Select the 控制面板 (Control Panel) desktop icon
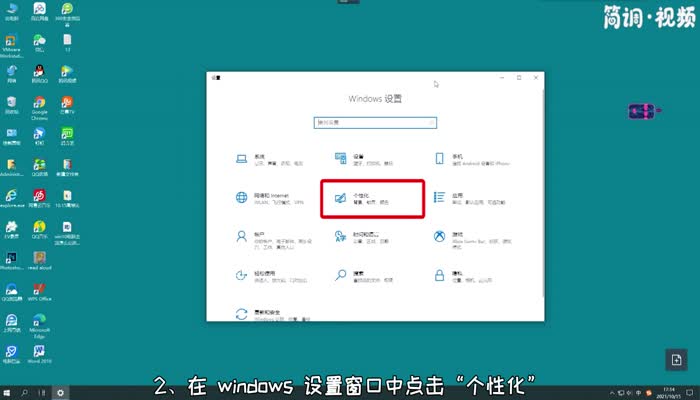The width and height of the screenshot is (700, 400). 12,137
